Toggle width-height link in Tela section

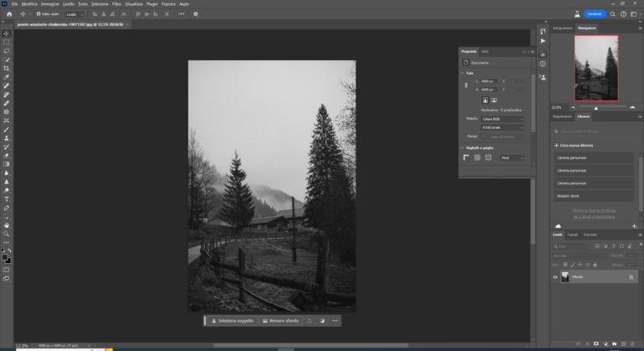click(x=468, y=85)
